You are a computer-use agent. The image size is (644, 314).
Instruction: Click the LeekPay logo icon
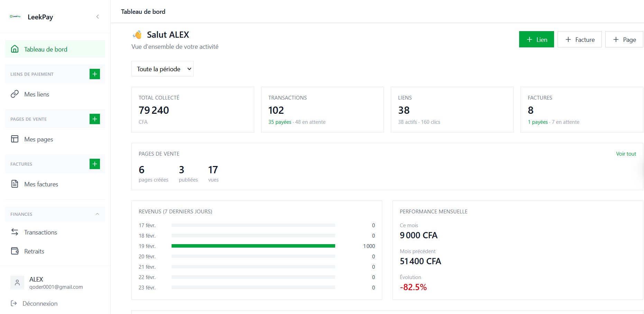click(x=15, y=17)
